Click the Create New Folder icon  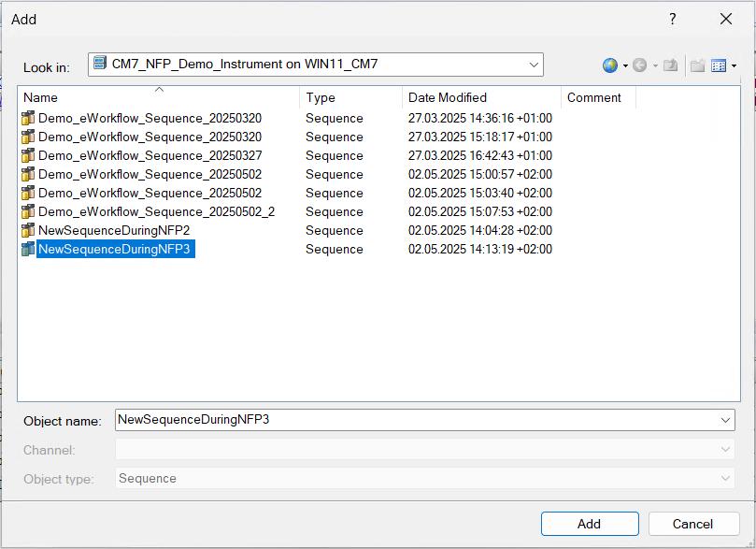(698, 65)
